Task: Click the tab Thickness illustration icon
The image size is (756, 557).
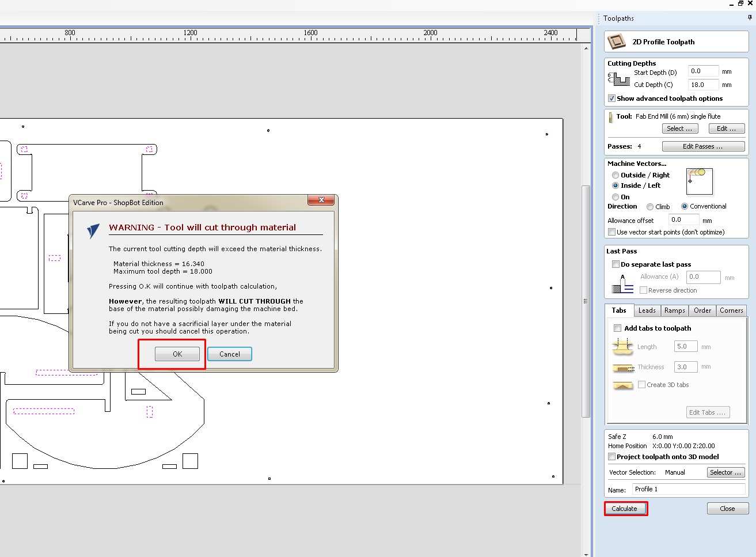Action: pyautogui.click(x=622, y=367)
